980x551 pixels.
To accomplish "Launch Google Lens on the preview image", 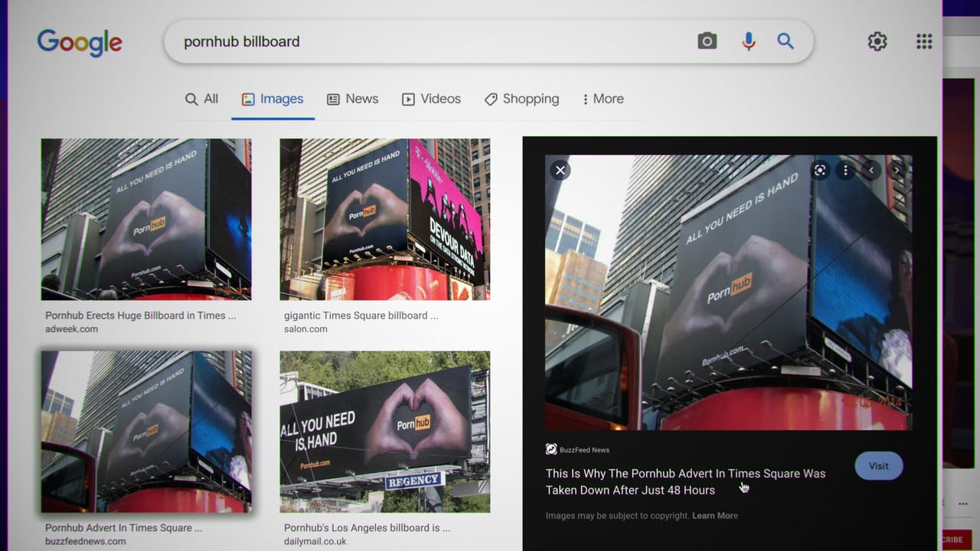I will (x=820, y=170).
